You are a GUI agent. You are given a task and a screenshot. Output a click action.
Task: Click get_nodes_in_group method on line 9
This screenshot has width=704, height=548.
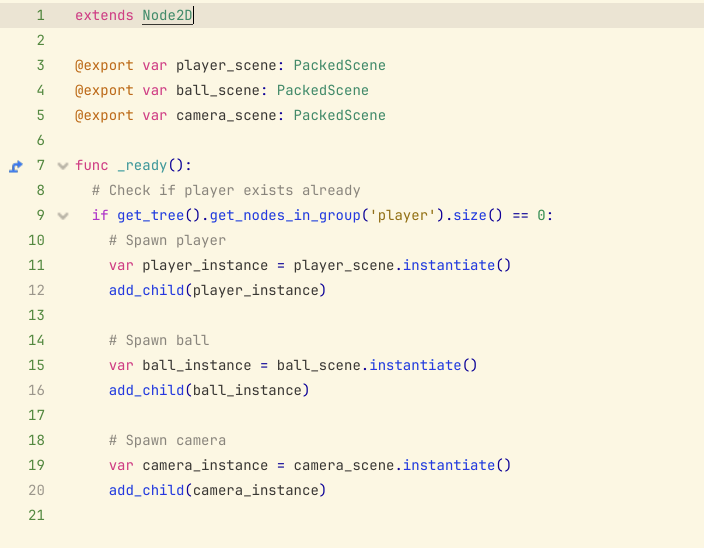(285, 216)
